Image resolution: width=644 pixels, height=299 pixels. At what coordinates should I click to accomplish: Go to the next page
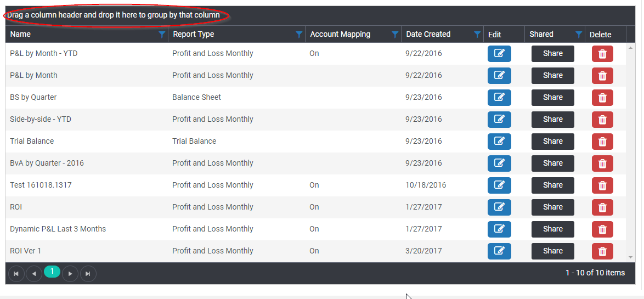click(70, 273)
